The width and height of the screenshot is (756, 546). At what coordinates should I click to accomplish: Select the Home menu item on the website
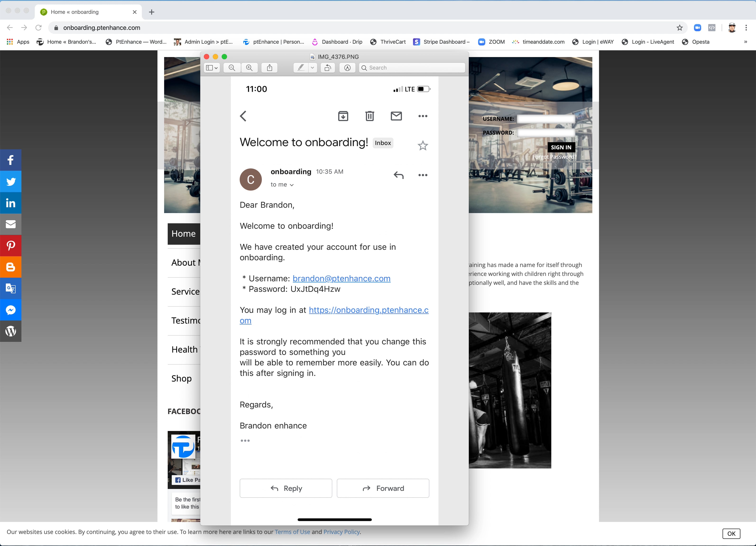pyautogui.click(x=184, y=233)
